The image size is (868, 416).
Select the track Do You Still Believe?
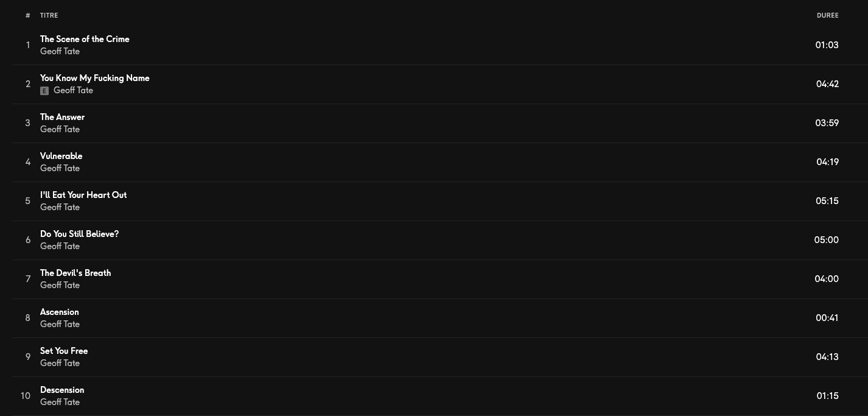click(79, 234)
